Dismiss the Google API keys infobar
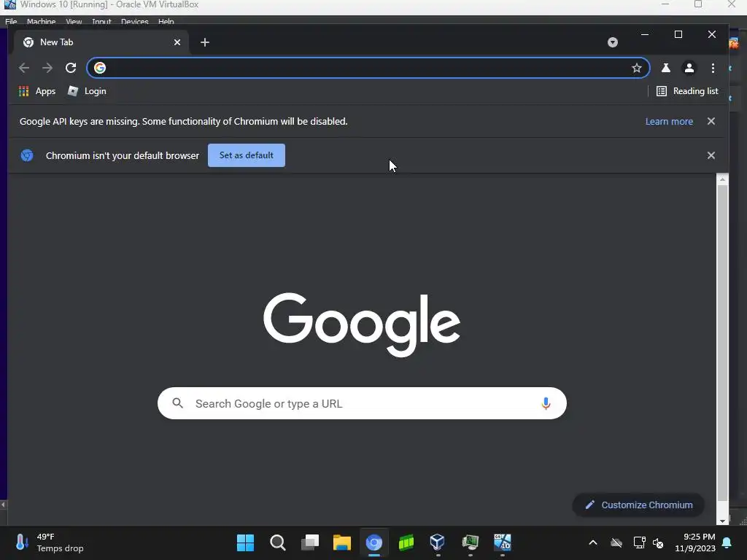Viewport: 747px width, 560px height. click(711, 122)
